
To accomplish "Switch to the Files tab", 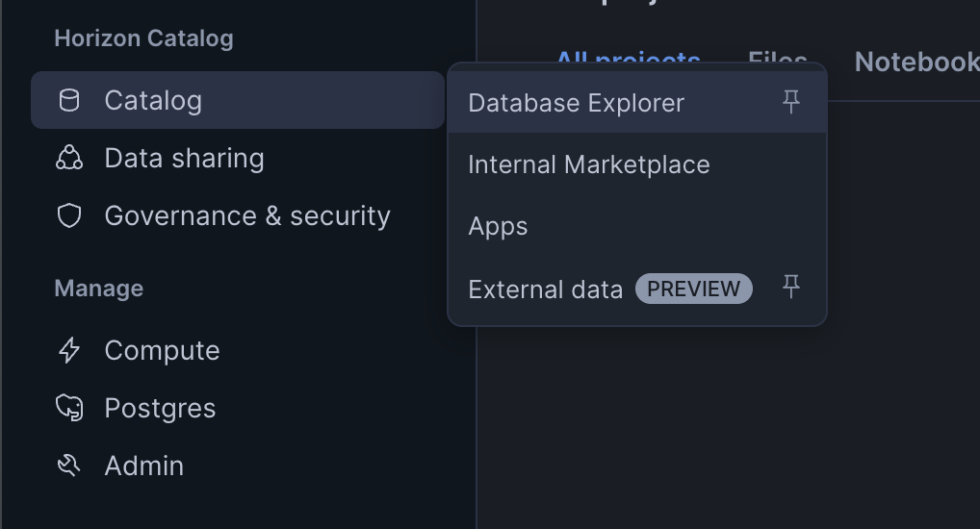I will pyautogui.click(x=777, y=60).
